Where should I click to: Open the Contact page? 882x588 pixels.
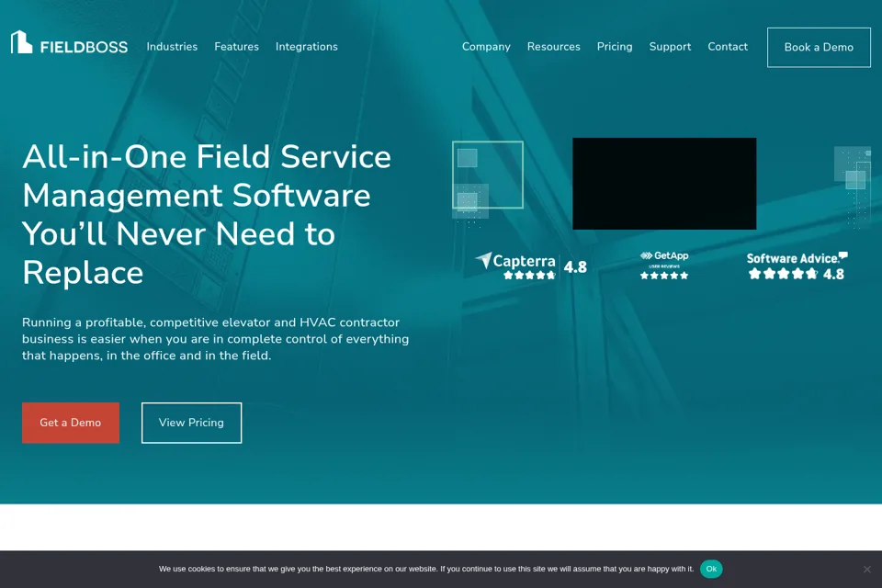728,47
